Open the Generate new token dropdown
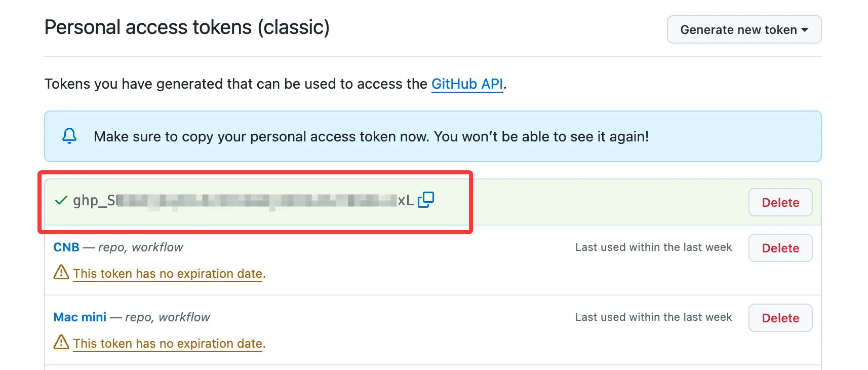 coord(743,30)
